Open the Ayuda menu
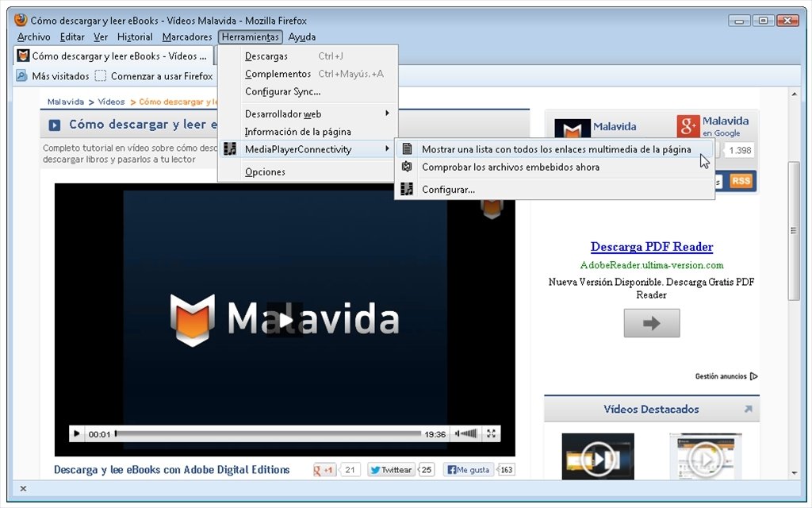The height and width of the screenshot is (508, 812). click(x=302, y=37)
